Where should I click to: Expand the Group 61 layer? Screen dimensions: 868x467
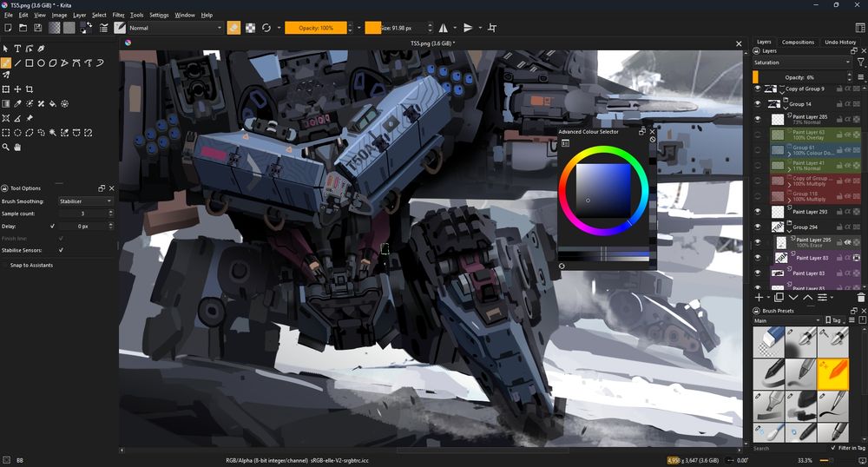pyautogui.click(x=789, y=154)
